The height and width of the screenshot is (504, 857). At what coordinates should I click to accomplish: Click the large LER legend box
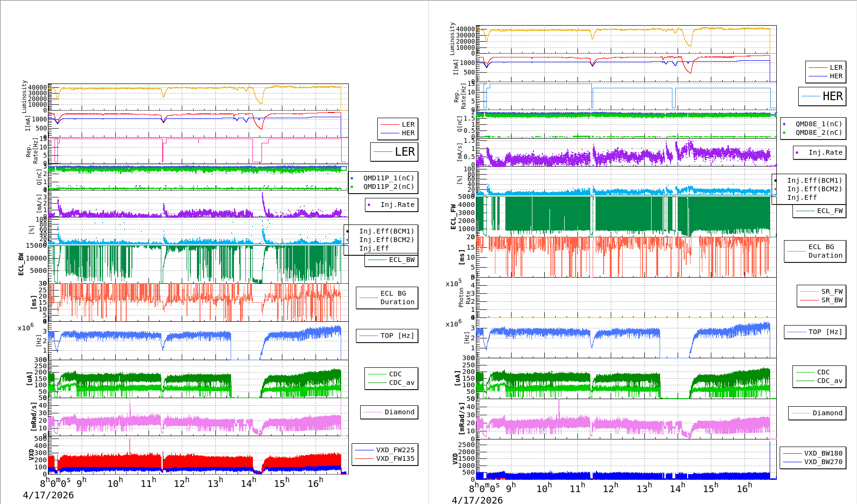pyautogui.click(x=394, y=152)
